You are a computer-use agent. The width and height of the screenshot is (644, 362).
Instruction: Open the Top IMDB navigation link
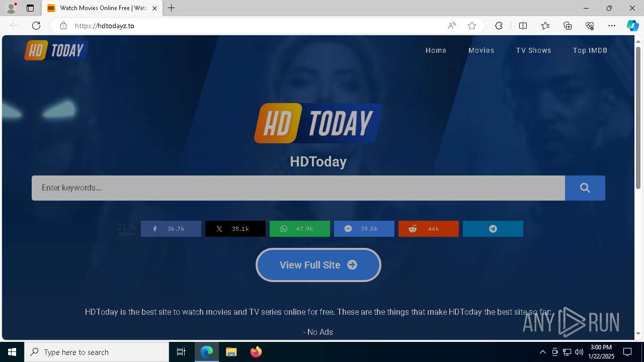[x=590, y=50]
